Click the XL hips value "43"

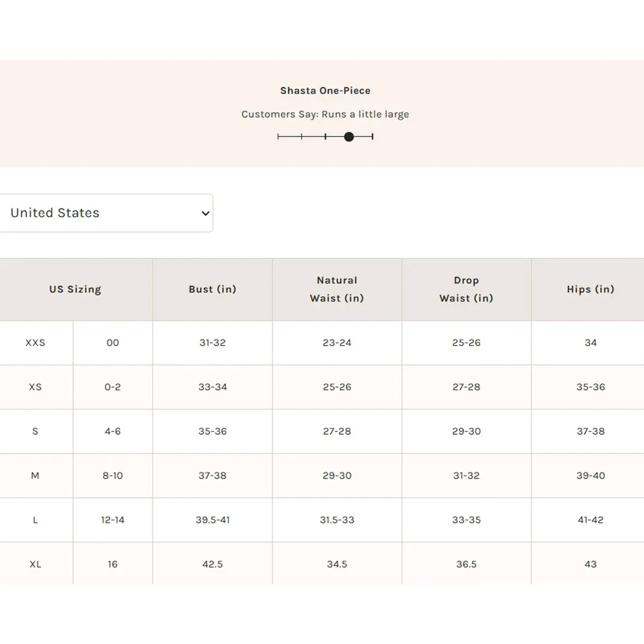[x=591, y=564]
